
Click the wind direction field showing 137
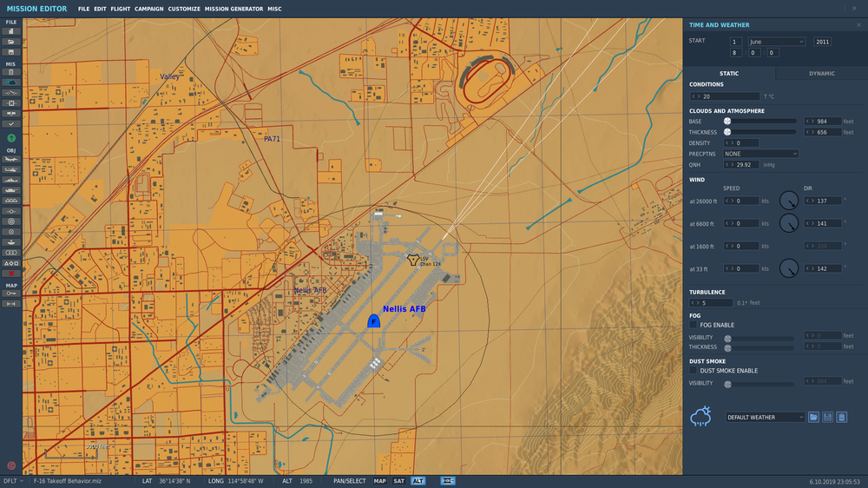tap(823, 201)
